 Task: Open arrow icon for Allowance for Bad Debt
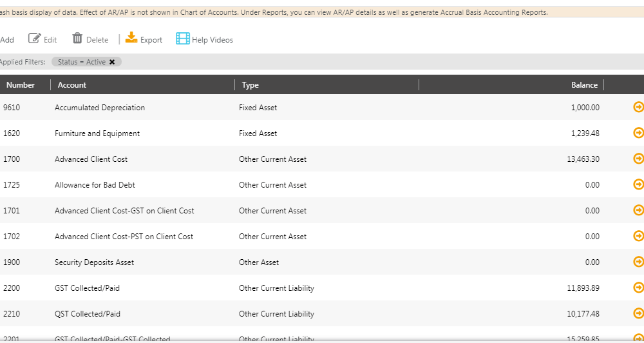click(x=638, y=184)
